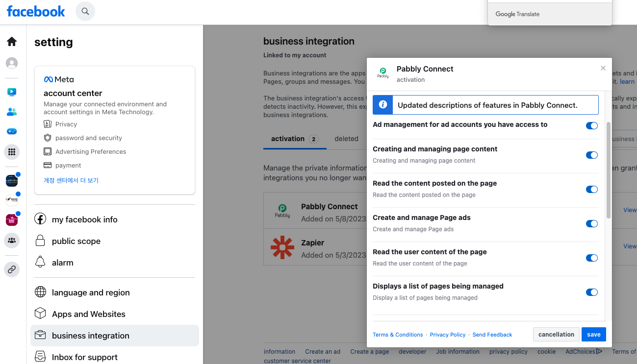Viewport: 637px width, 364px height.
Task: Open the Gaming controller icon
Action: (12, 131)
